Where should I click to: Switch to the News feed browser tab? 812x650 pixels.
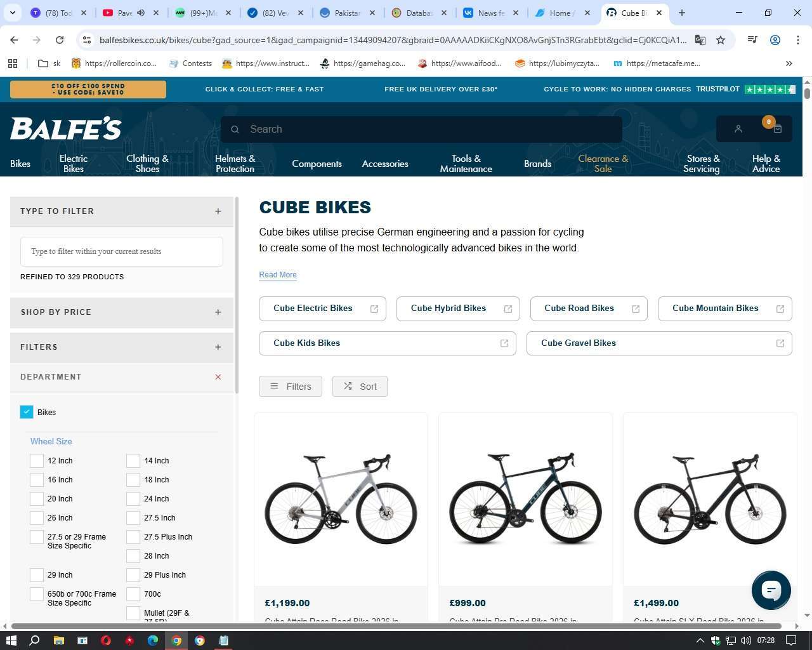tap(490, 13)
